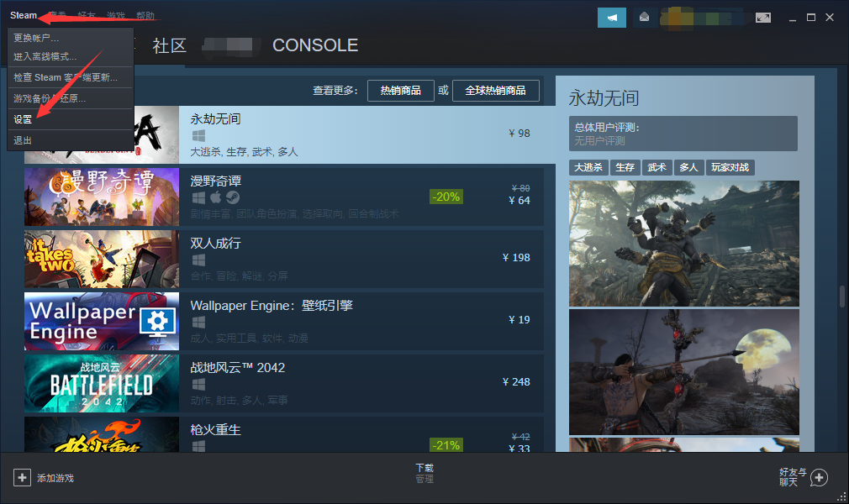849x504 pixels.
Task: Click the -20% discount badge
Action: 446,197
